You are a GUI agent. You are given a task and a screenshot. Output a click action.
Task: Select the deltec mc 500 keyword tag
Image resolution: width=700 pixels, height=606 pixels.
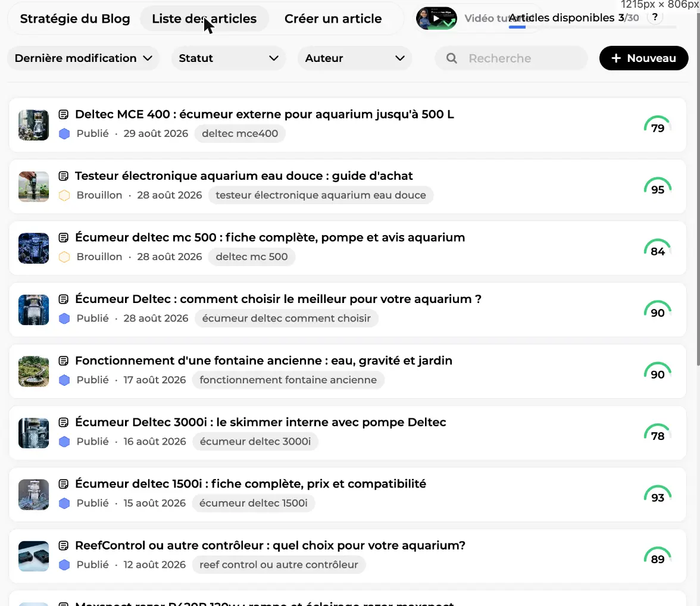click(x=252, y=257)
